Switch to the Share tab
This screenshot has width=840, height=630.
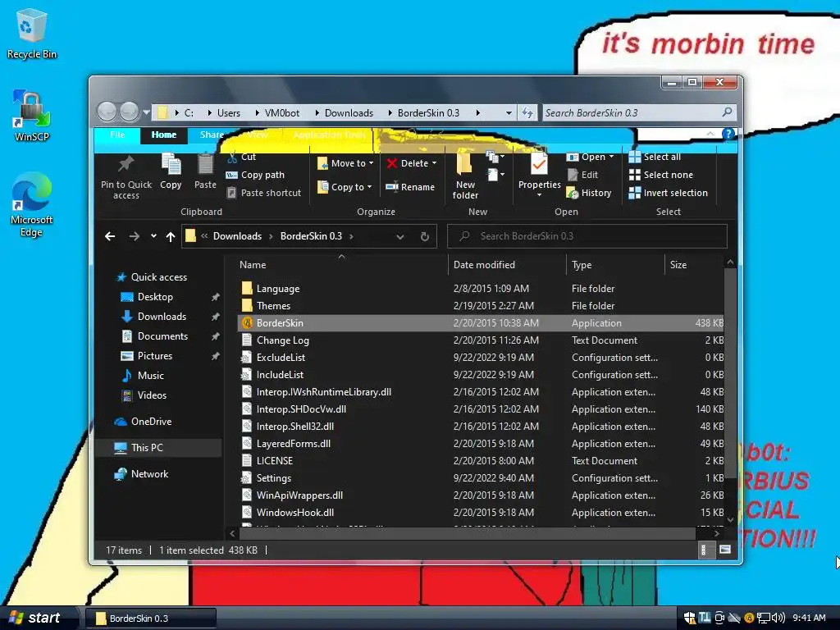212,135
